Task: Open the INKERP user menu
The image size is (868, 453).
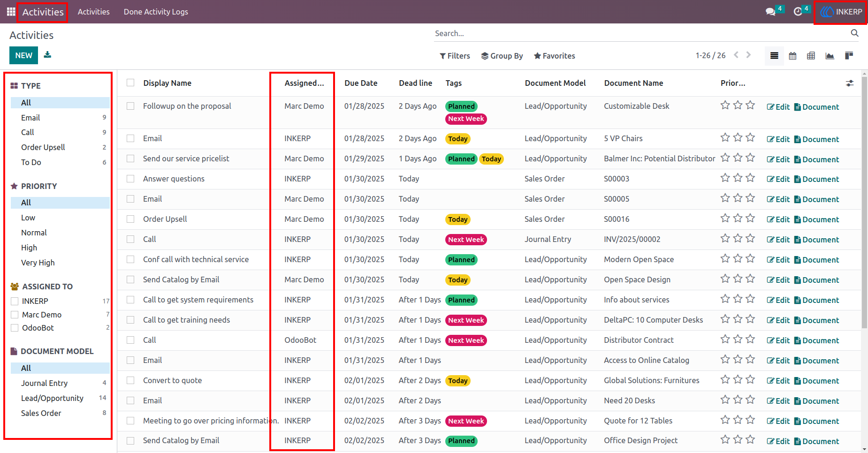Action: (841, 12)
